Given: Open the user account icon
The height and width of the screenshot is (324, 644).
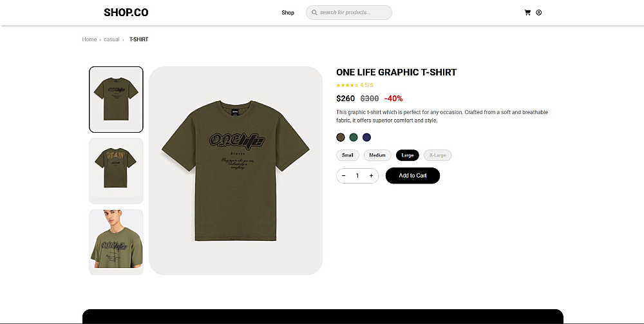Looking at the screenshot, I should [539, 12].
